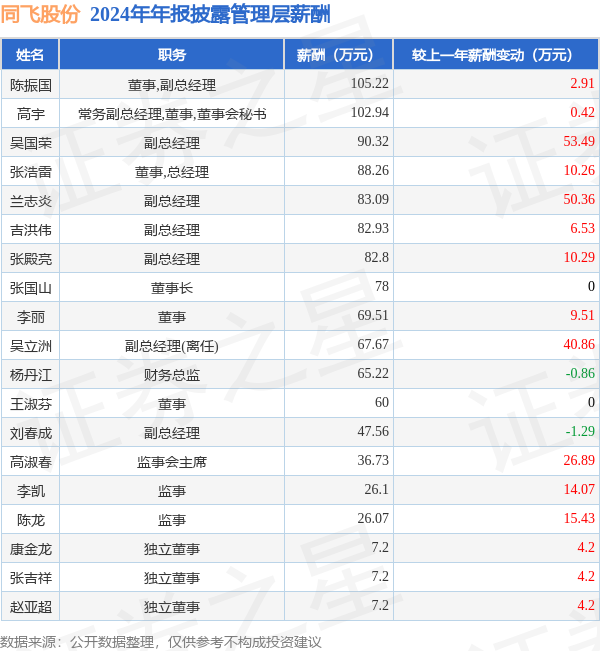Click the position cell 财务总监
This screenshot has height=651, width=600.
[172, 375]
